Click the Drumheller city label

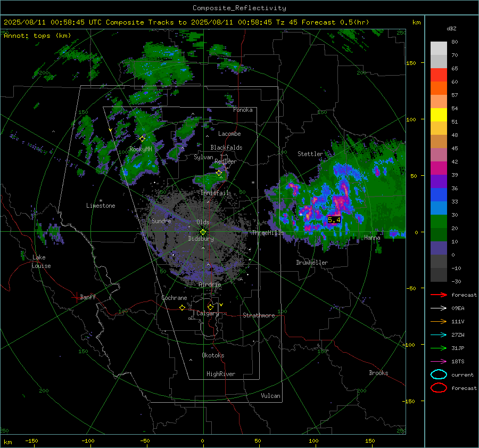(312, 263)
